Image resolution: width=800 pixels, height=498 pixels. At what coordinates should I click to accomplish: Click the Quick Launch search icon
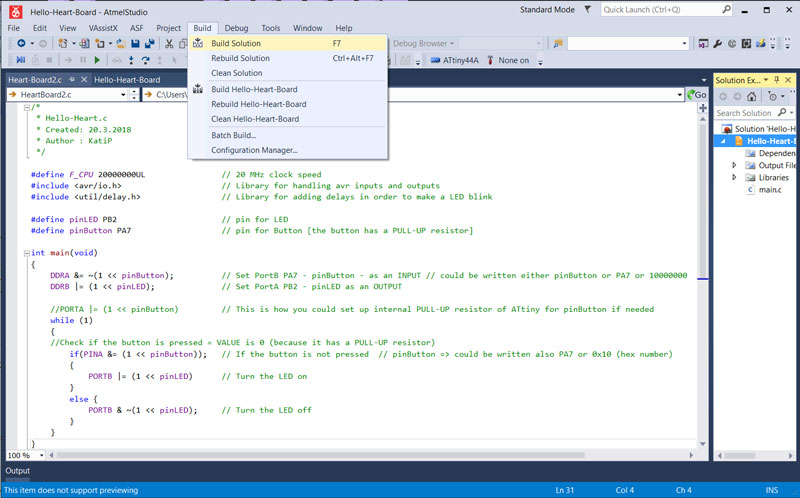(726, 9)
